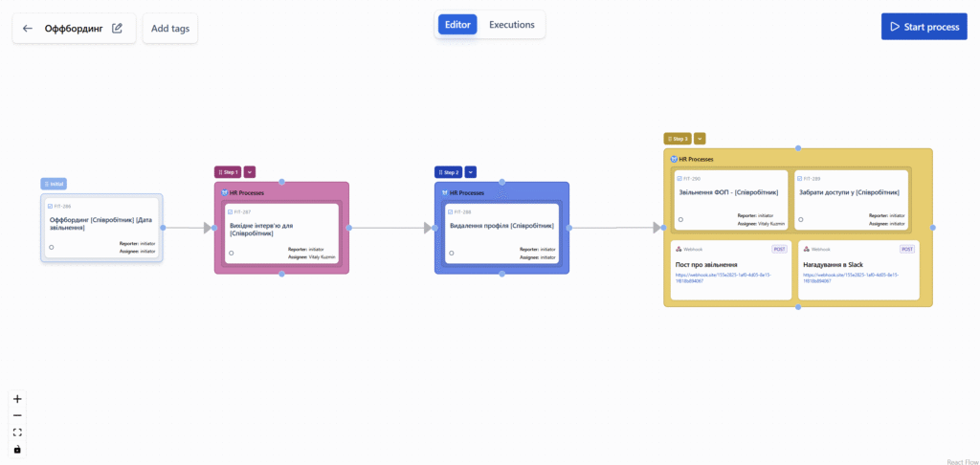Click the HR Processes icon in Step 3
The image size is (980, 465).
pyautogui.click(x=674, y=159)
